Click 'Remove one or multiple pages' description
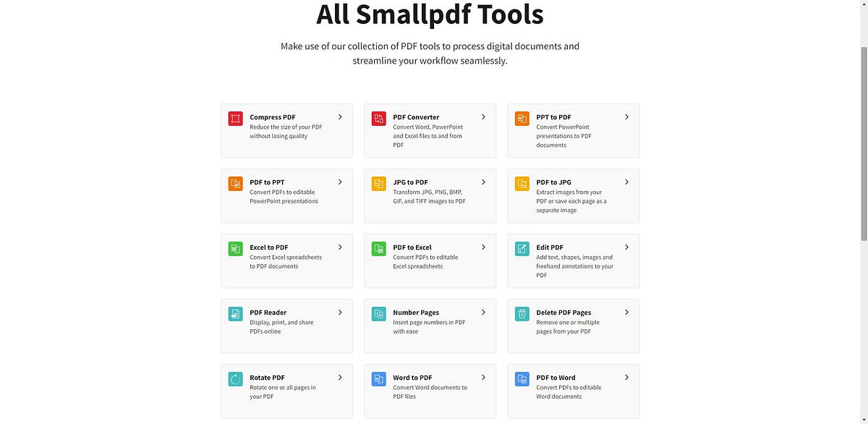Viewport: 868px width, 424px height. tap(568, 327)
